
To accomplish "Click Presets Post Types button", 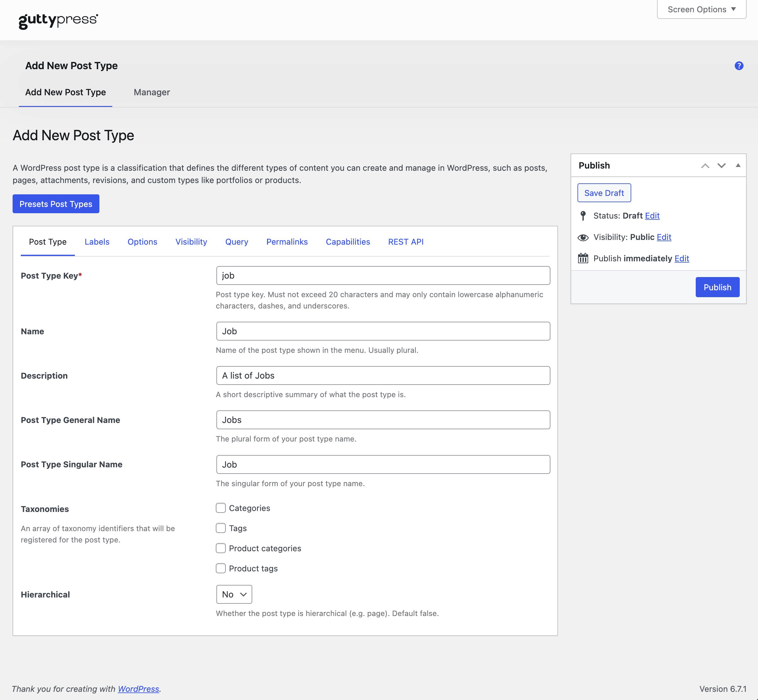I will pyautogui.click(x=56, y=204).
